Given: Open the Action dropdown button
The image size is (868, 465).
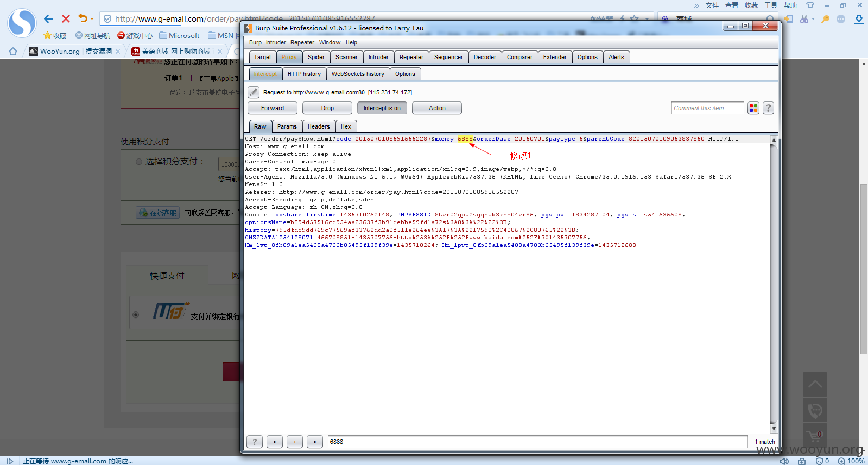Looking at the screenshot, I should click(x=437, y=108).
